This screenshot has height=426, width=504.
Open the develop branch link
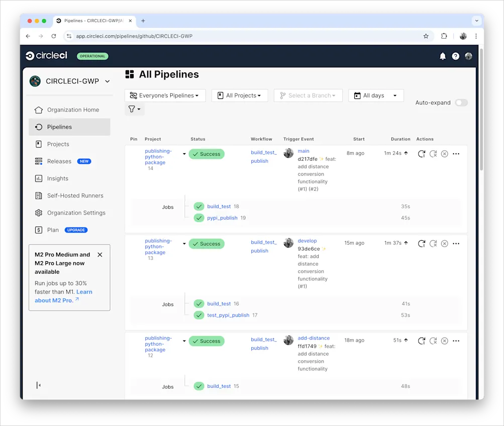point(308,241)
